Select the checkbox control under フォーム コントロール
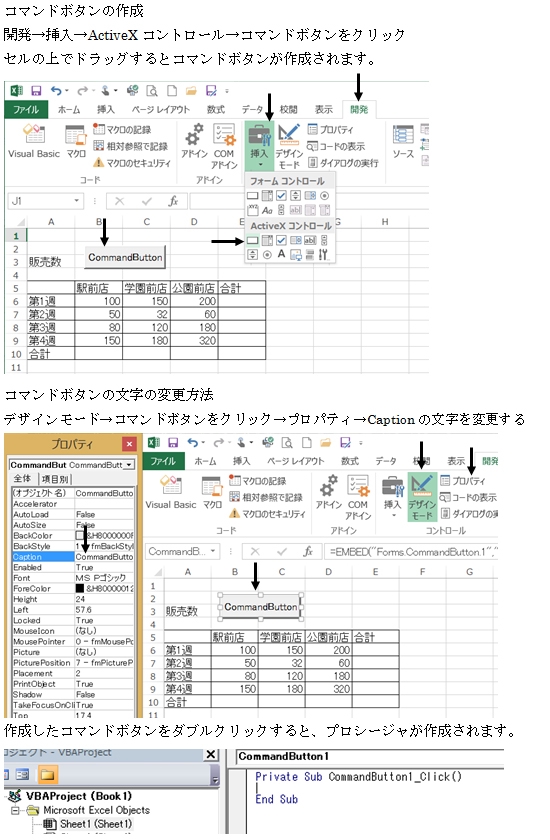Image resolution: width=550 pixels, height=840 pixels. coord(281,196)
